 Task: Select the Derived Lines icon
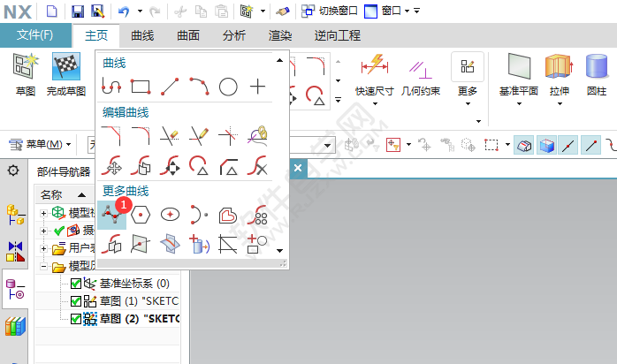coord(228,244)
